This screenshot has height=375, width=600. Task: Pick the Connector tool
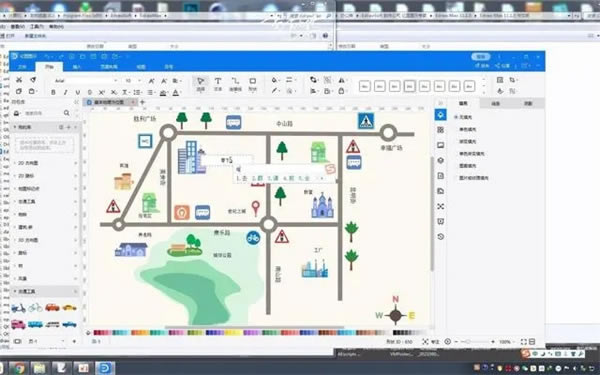[x=235, y=84]
